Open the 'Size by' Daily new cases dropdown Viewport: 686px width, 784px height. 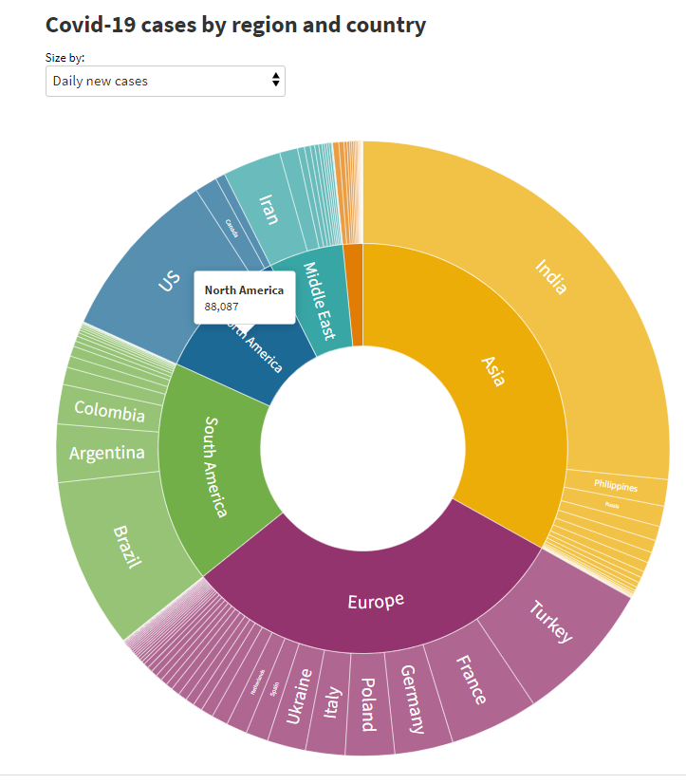pyautogui.click(x=165, y=81)
